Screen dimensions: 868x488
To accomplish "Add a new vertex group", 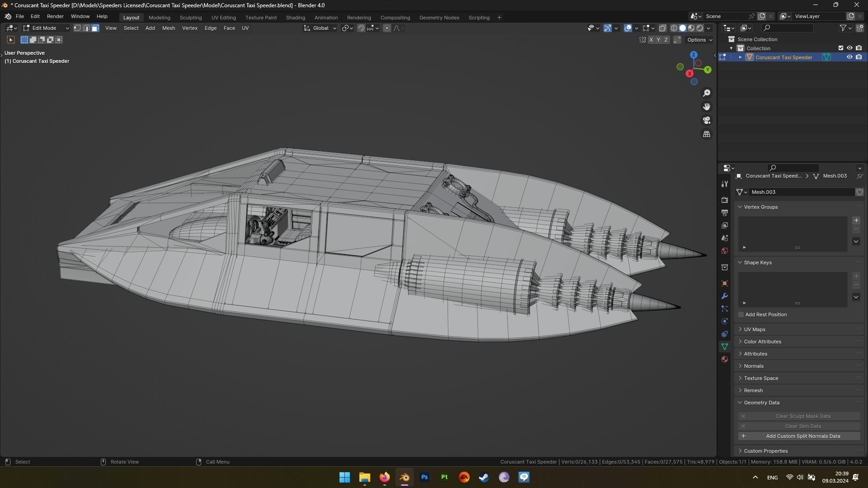I will coord(856,221).
